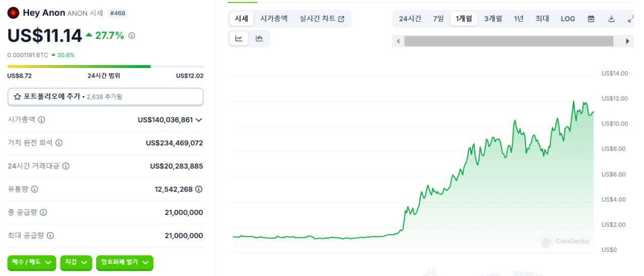Open the 실시간 차트 external link
The height and width of the screenshot is (276, 644).
322,19
